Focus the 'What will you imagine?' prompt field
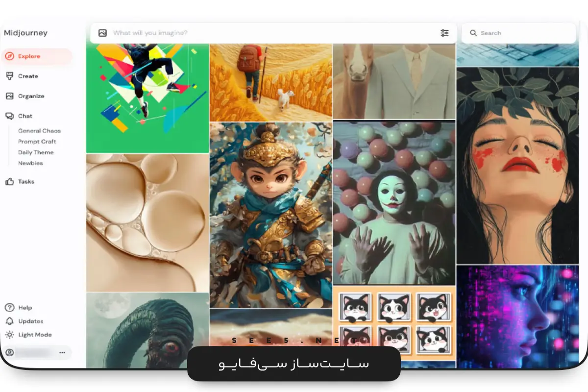The image size is (588, 392). (x=273, y=33)
